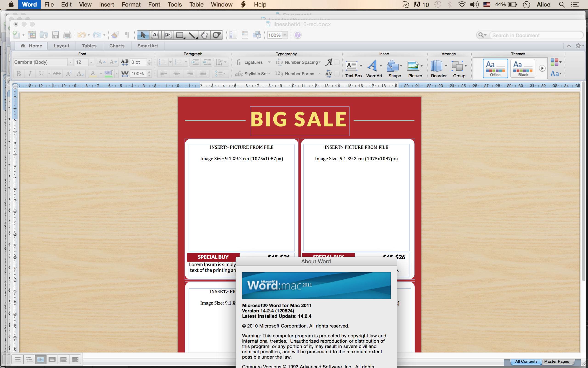The width and height of the screenshot is (588, 368).
Task: Open the font size 12 dropdown
Action: [91, 62]
